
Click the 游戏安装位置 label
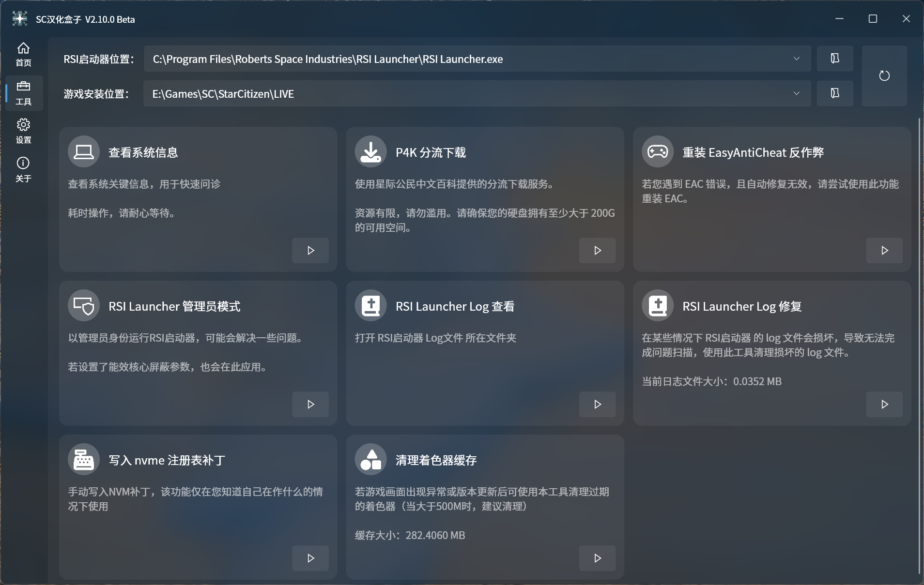(96, 94)
